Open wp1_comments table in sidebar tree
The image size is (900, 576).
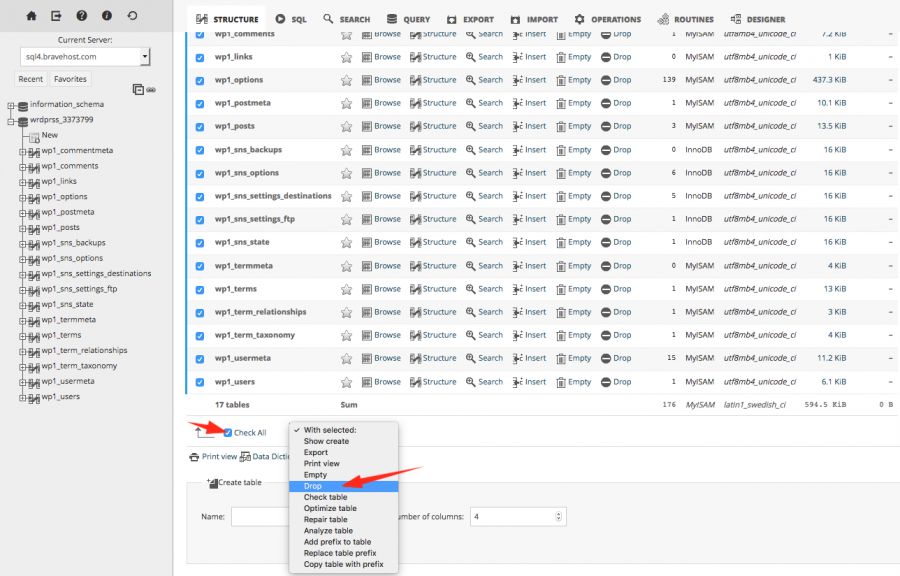click(x=69, y=166)
